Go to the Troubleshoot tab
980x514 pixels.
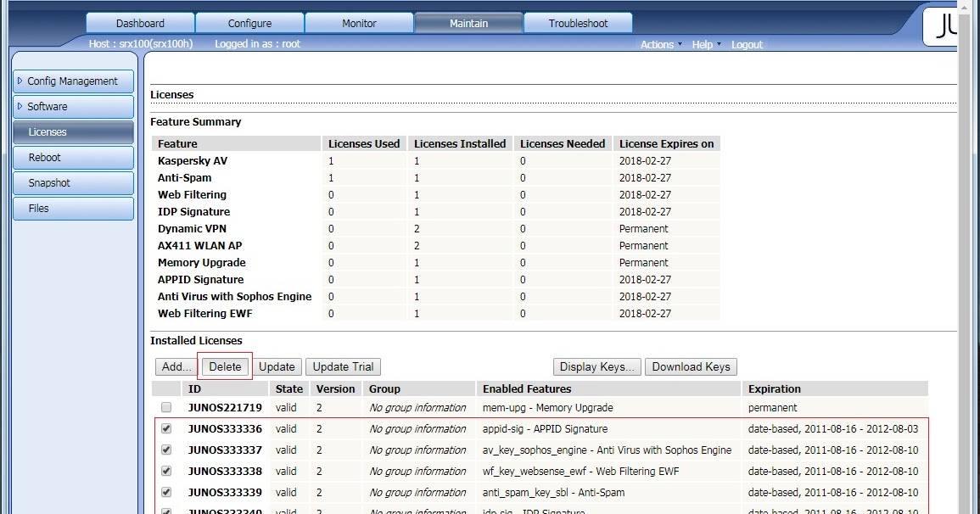pos(578,23)
